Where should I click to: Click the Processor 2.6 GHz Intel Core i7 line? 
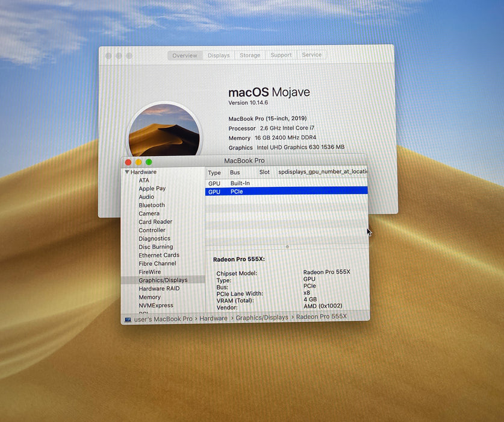click(272, 128)
